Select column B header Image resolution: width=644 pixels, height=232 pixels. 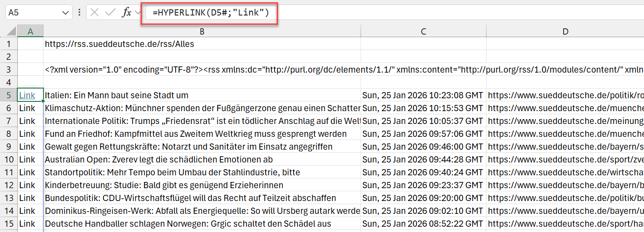[x=202, y=31]
